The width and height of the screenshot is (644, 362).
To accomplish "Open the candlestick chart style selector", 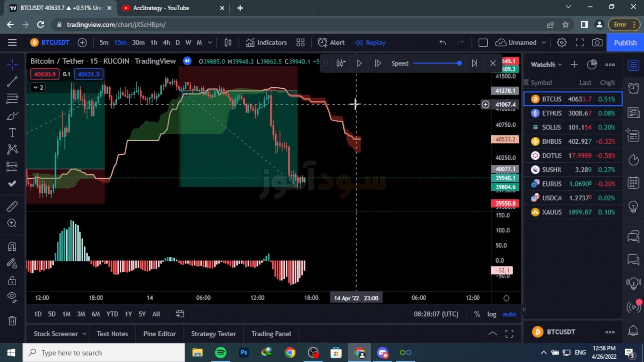I will tap(228, 42).
